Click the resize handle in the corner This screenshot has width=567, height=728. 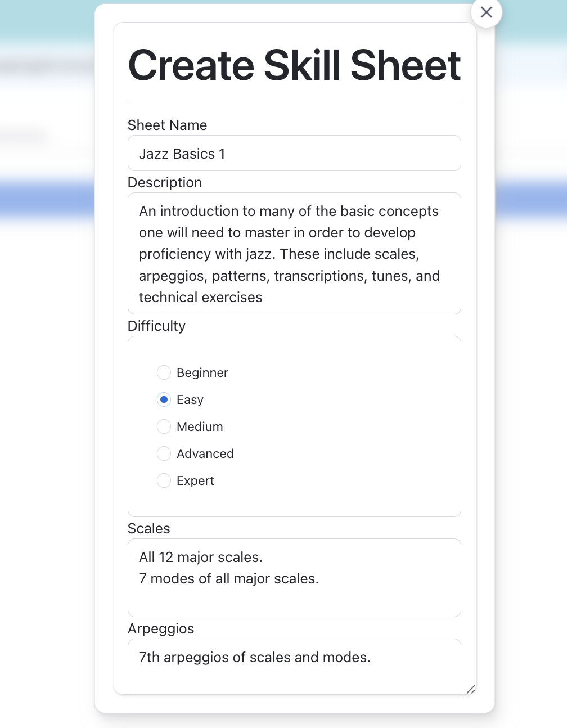tap(471, 689)
